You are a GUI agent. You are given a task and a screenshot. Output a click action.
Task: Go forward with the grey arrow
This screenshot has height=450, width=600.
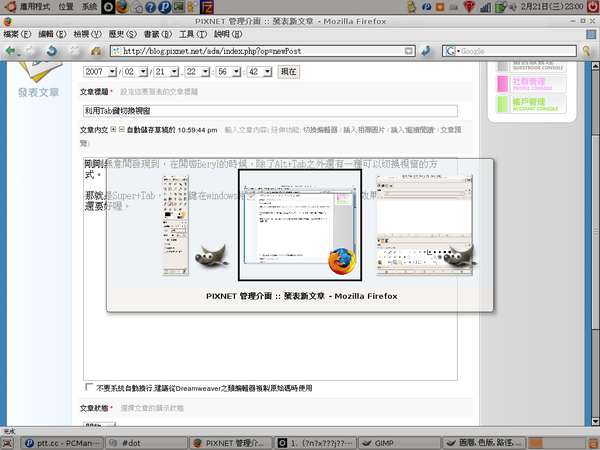pos(31,51)
